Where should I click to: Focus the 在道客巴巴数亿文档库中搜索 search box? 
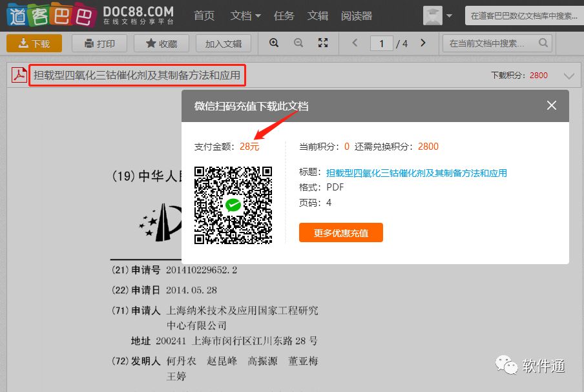tap(524, 15)
